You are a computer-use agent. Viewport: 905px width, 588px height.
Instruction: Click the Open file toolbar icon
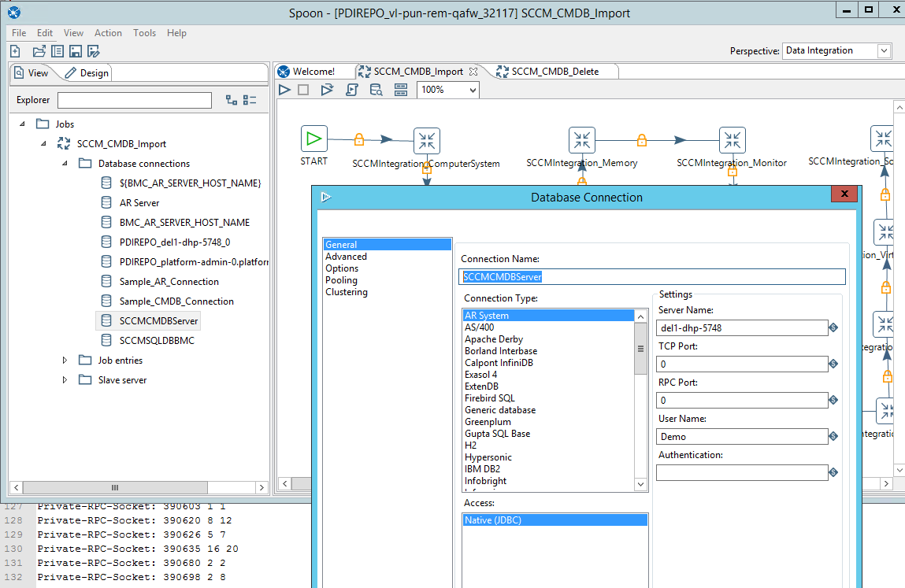pyautogui.click(x=39, y=51)
